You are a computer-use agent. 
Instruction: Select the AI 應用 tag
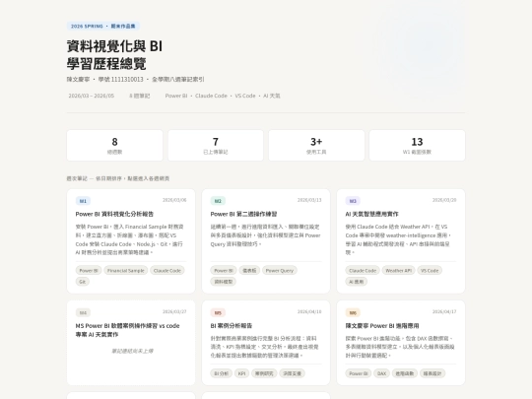click(357, 281)
